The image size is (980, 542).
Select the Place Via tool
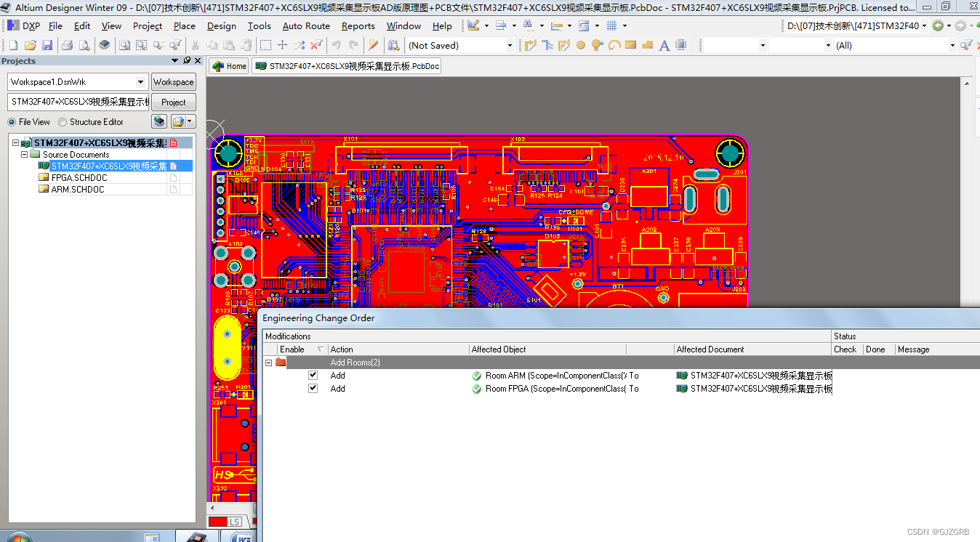pyautogui.click(x=597, y=45)
